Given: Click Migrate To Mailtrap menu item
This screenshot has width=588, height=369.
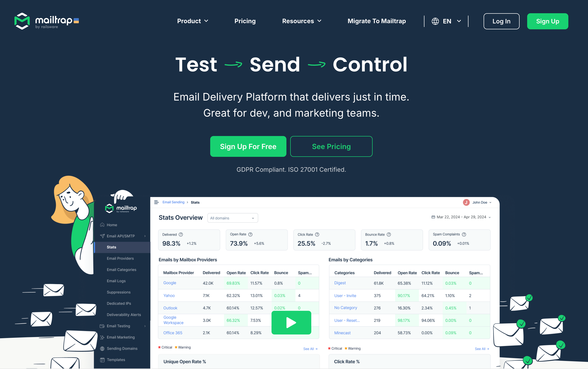Looking at the screenshot, I should [377, 21].
